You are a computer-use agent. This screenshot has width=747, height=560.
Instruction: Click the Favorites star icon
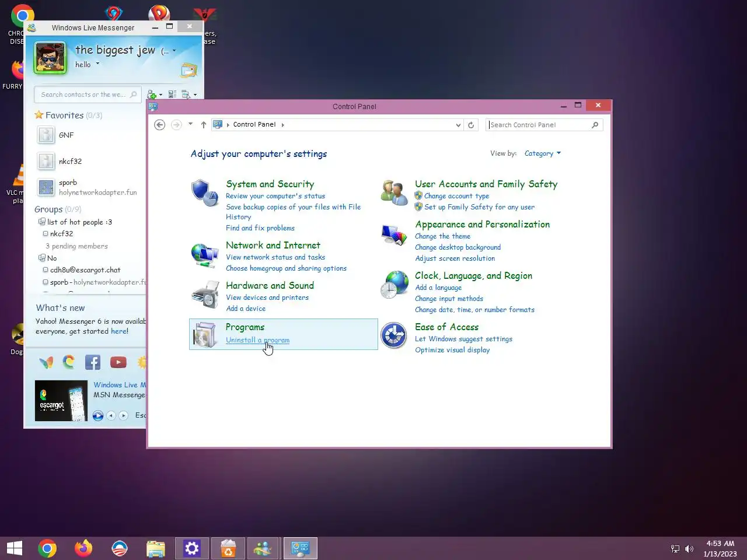click(39, 115)
